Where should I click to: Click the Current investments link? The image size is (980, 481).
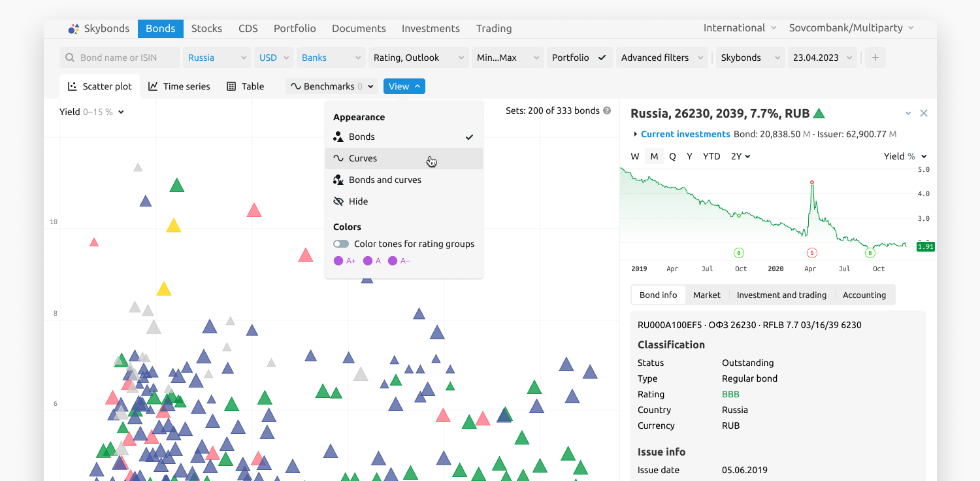point(685,134)
